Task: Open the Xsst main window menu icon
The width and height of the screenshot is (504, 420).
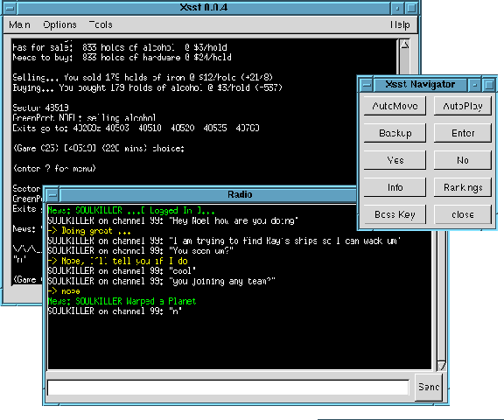Action: click(10, 8)
